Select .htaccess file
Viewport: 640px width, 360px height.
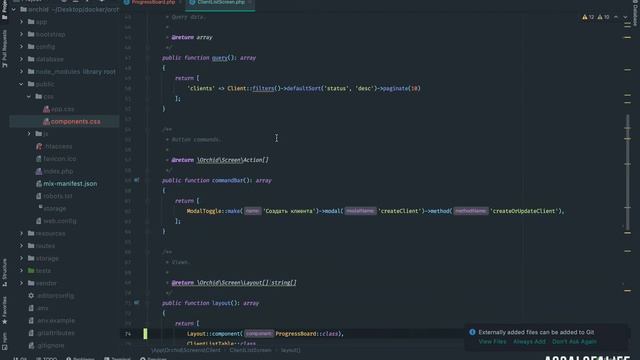(x=58, y=146)
